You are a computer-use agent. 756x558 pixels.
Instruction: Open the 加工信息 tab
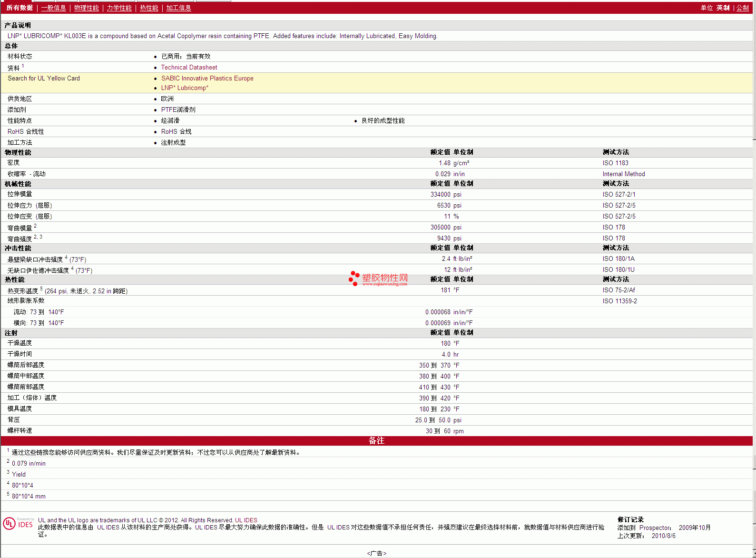pos(178,8)
